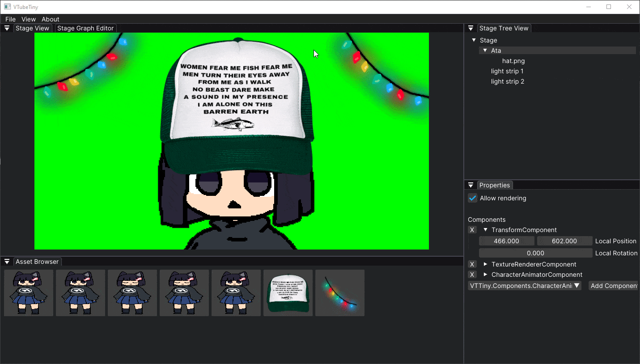Collapse the Stage View dock panel triangle

click(x=7, y=28)
